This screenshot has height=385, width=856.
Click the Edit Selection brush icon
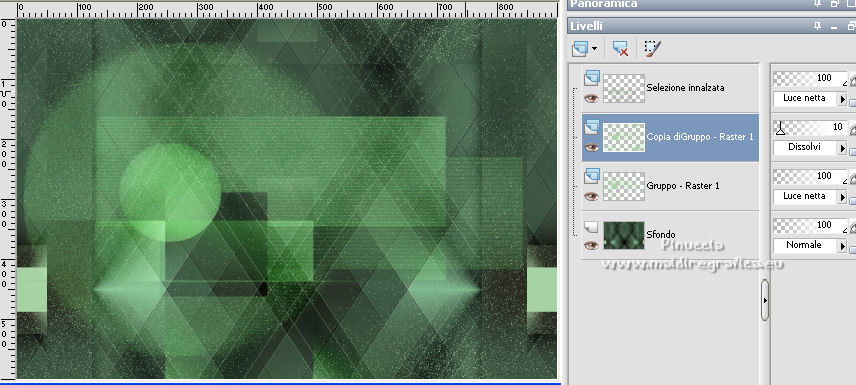pos(652,49)
